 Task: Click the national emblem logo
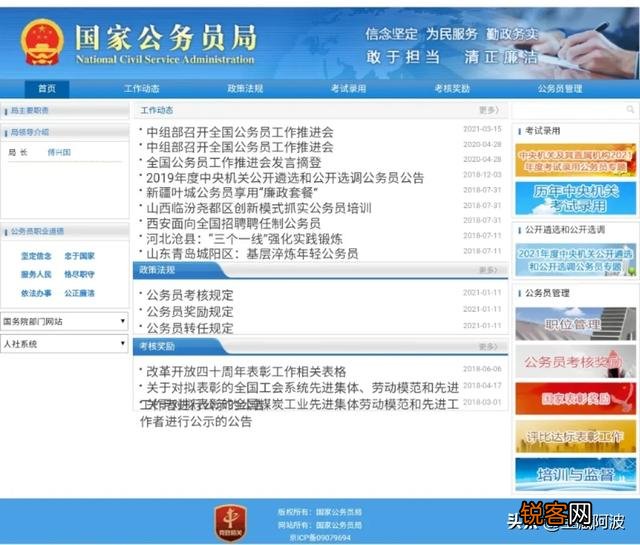point(42,42)
